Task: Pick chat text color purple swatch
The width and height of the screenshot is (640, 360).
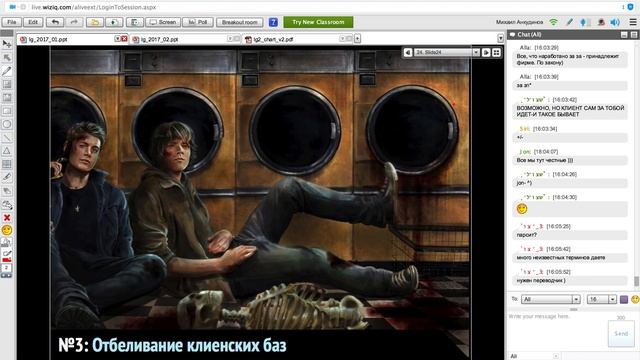Action: pos(624,299)
